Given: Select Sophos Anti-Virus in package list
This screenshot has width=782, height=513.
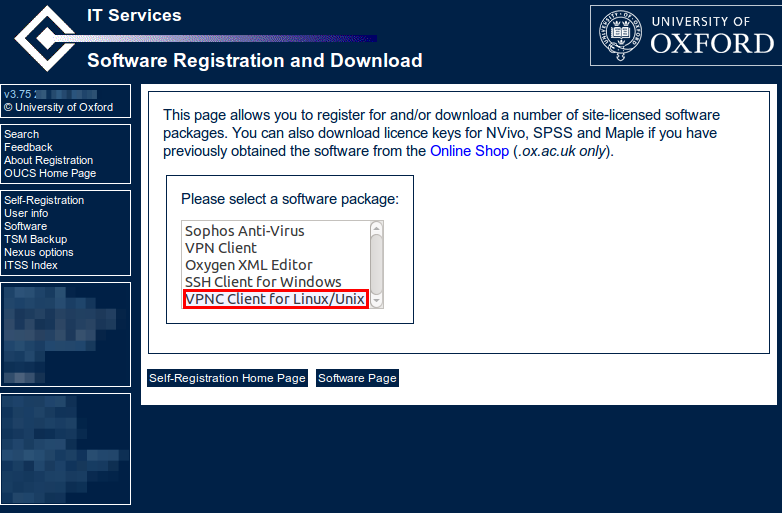Looking at the screenshot, I should coord(276,231).
